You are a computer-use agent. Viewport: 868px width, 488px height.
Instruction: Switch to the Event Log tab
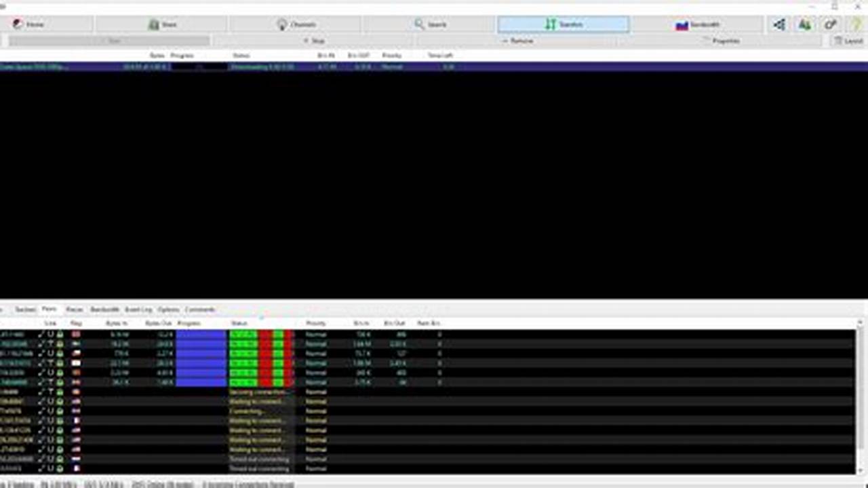tap(138, 309)
